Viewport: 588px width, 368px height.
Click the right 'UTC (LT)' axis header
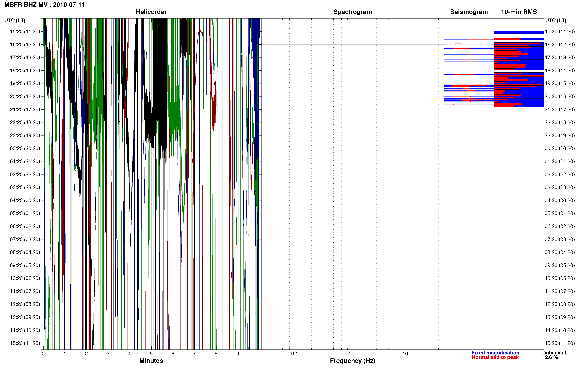click(556, 20)
